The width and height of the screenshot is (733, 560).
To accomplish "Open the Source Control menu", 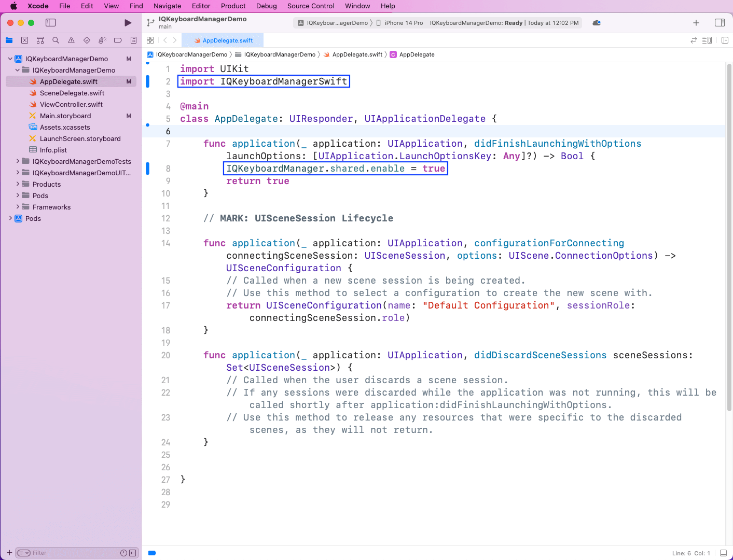I will point(310,6).
